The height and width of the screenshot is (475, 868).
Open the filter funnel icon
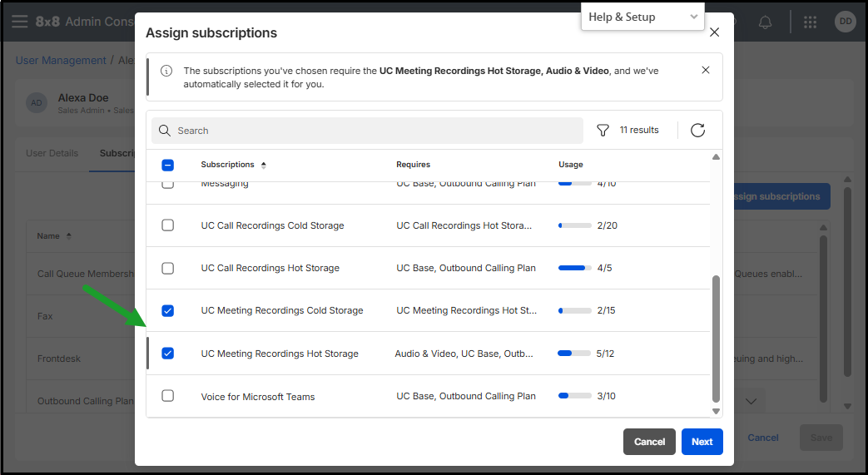(603, 130)
